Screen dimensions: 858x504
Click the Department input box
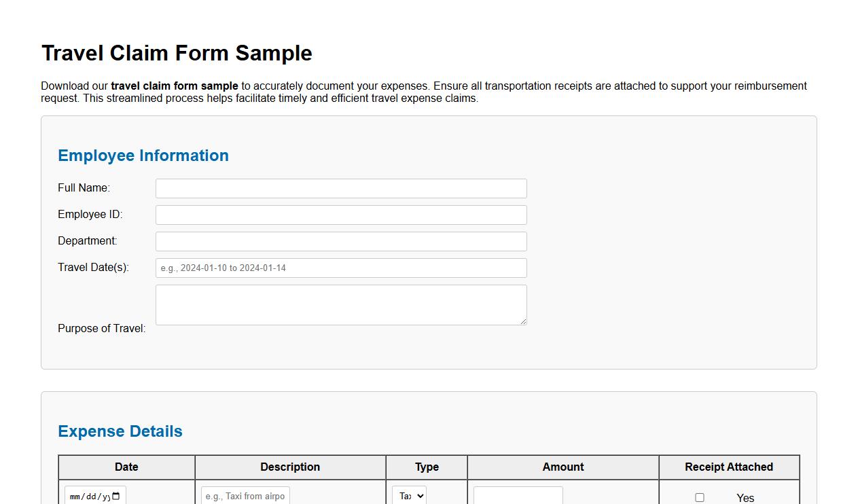pos(341,241)
